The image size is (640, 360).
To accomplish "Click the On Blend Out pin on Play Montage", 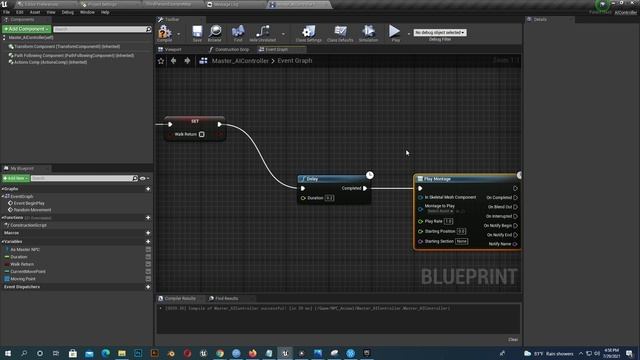I will 516,207.
